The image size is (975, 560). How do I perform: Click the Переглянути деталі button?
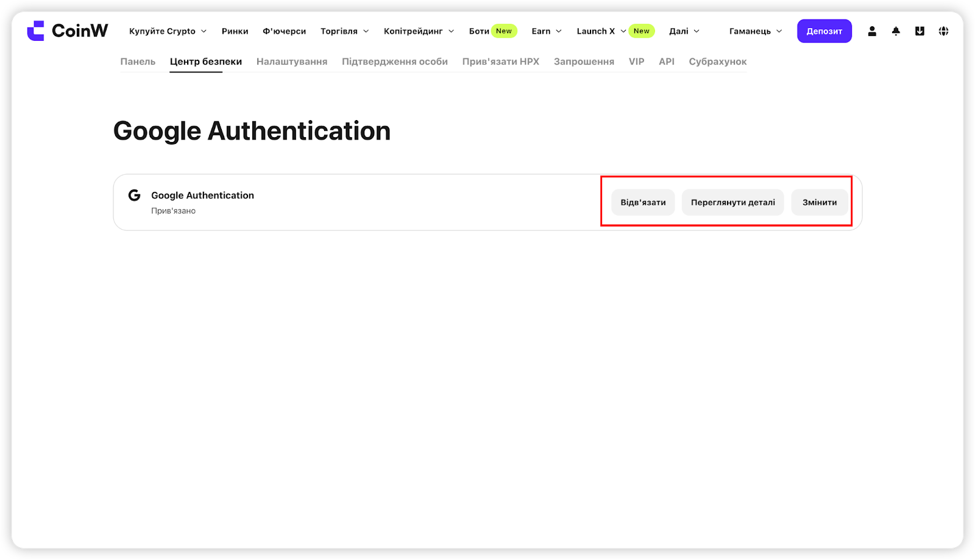pyautogui.click(x=733, y=202)
